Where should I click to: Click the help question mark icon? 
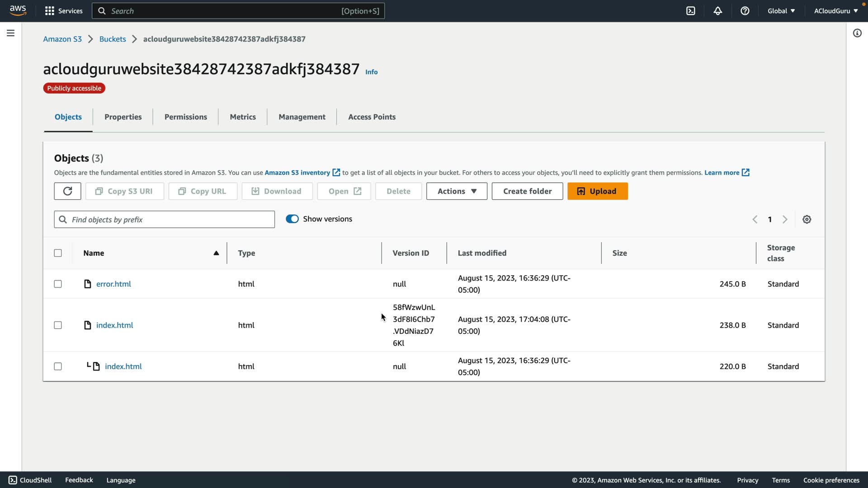pyautogui.click(x=745, y=11)
